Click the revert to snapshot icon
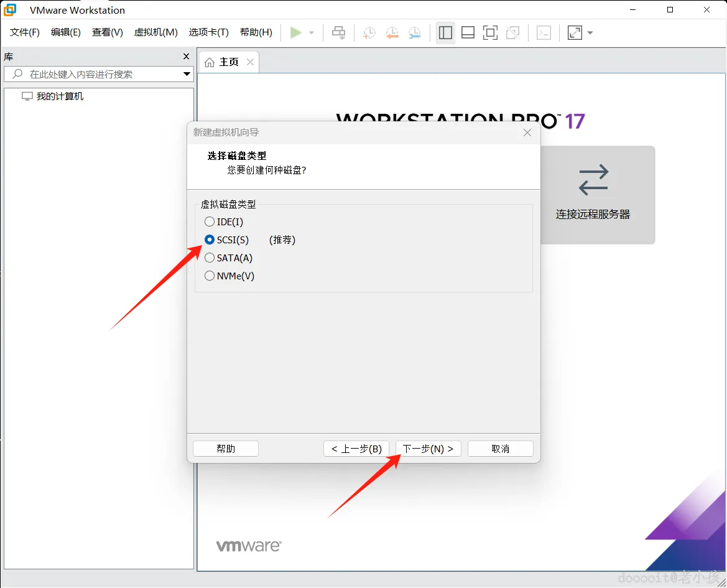Viewport: 727px width, 588px height. pyautogui.click(x=392, y=33)
